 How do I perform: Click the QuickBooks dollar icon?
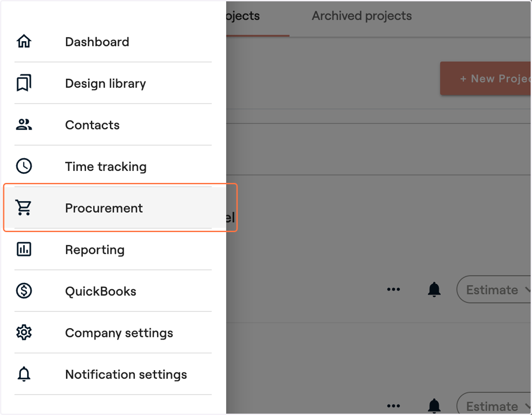coord(24,291)
